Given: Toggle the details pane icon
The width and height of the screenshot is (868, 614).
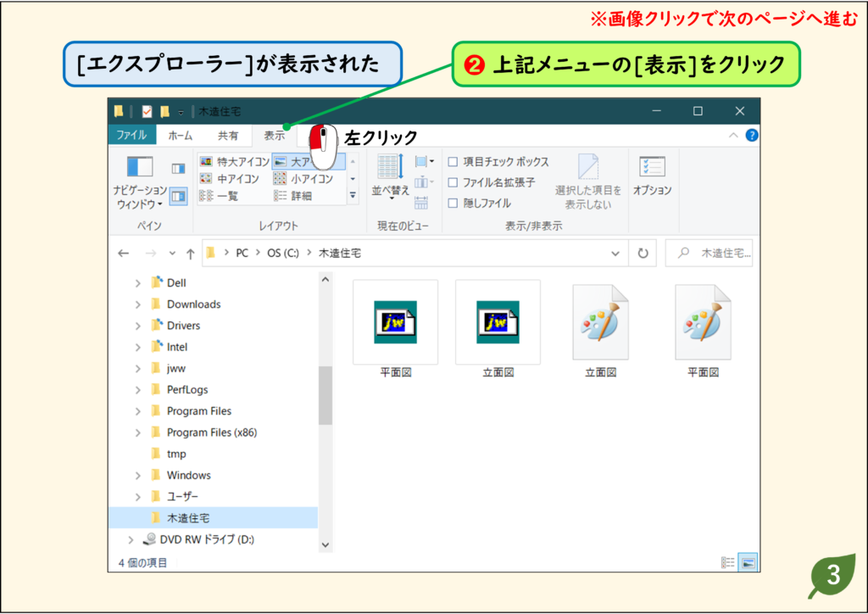Looking at the screenshot, I should tap(178, 197).
